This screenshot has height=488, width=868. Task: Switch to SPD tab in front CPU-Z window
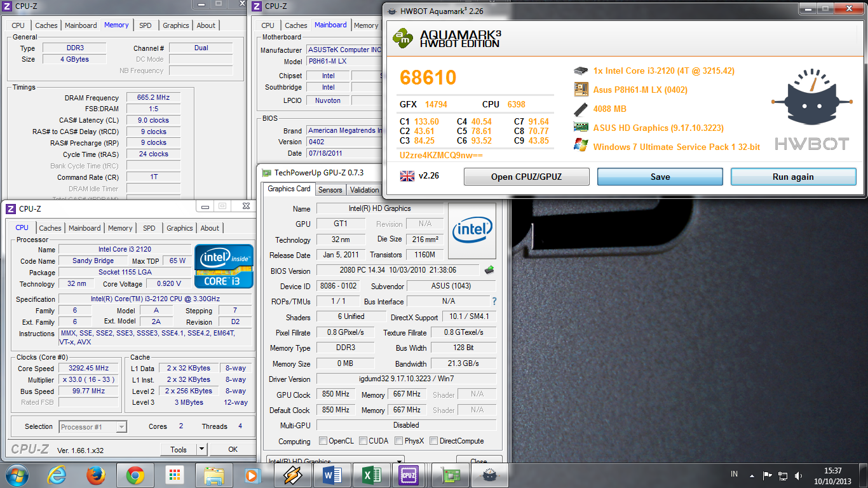(149, 228)
